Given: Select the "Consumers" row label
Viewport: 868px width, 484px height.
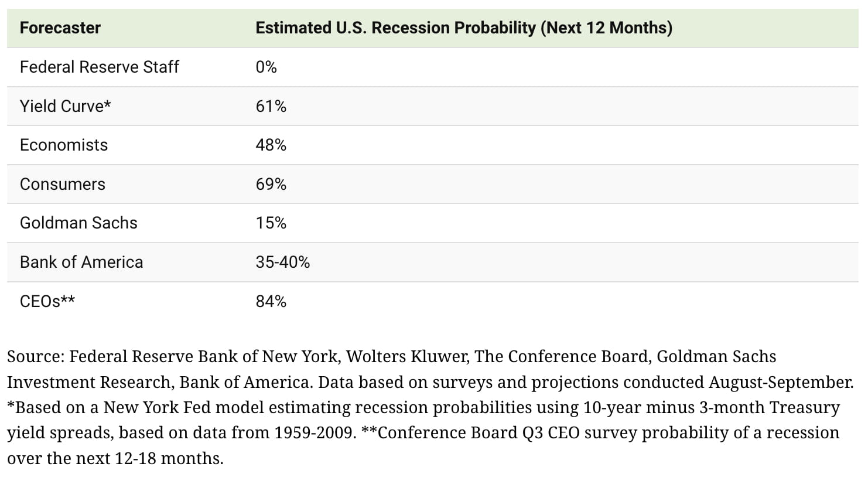Looking at the screenshot, I should tap(63, 184).
